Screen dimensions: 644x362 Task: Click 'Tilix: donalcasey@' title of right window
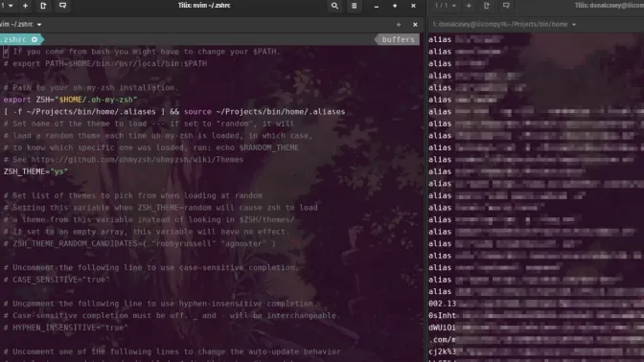click(609, 6)
